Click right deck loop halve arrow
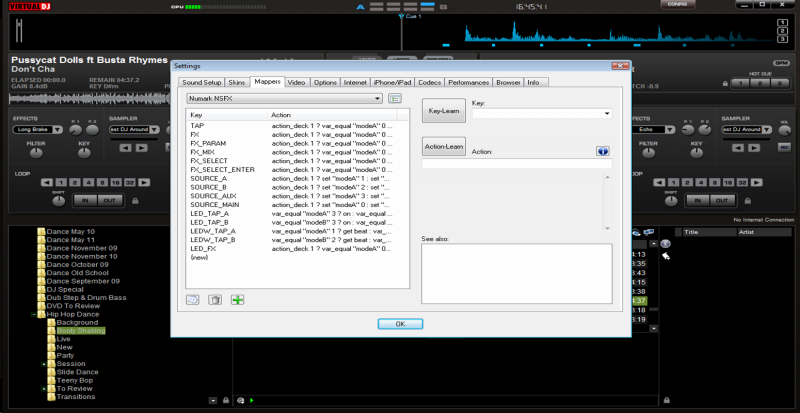This screenshot has width=800, height=413. 659,182
